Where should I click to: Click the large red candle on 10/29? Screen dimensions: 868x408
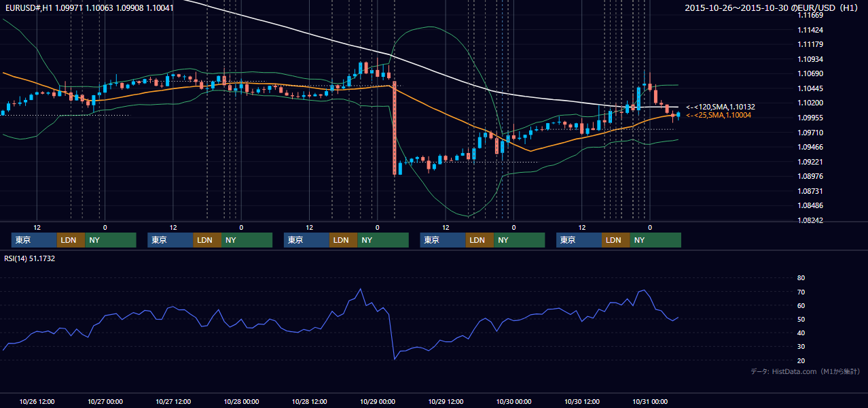pos(395,128)
